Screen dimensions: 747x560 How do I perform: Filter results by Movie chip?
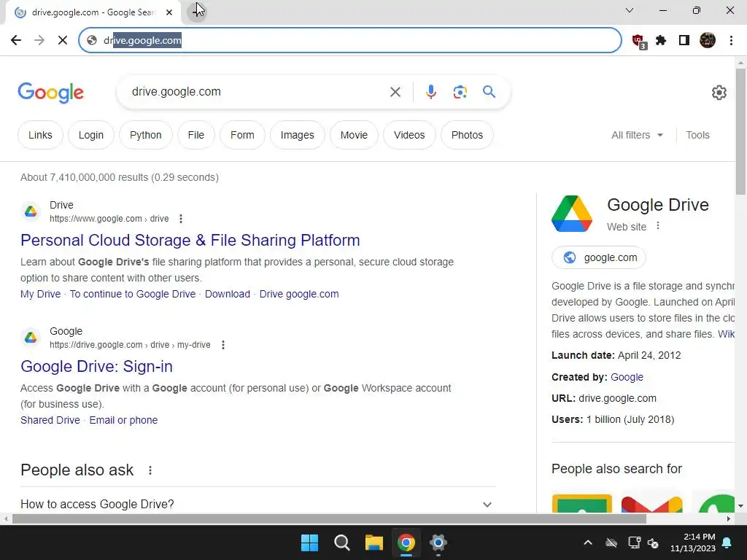pyautogui.click(x=354, y=135)
